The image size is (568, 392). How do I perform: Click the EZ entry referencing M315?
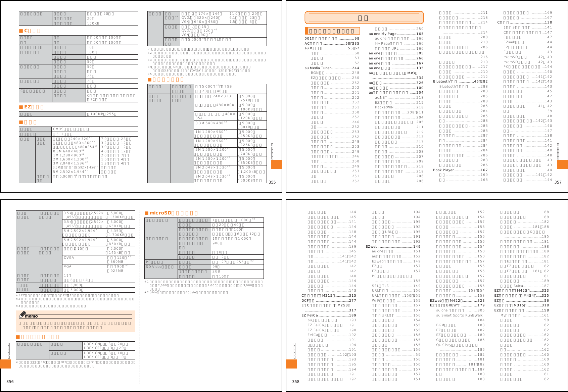522,305
